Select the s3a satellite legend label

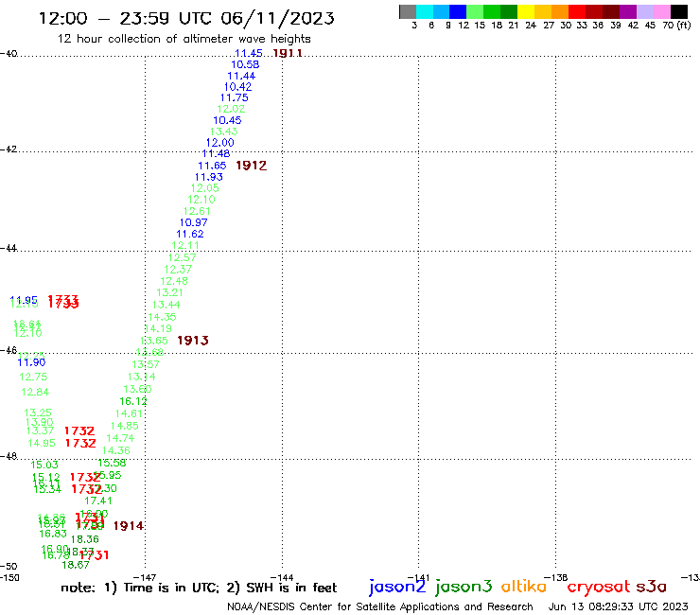652,587
